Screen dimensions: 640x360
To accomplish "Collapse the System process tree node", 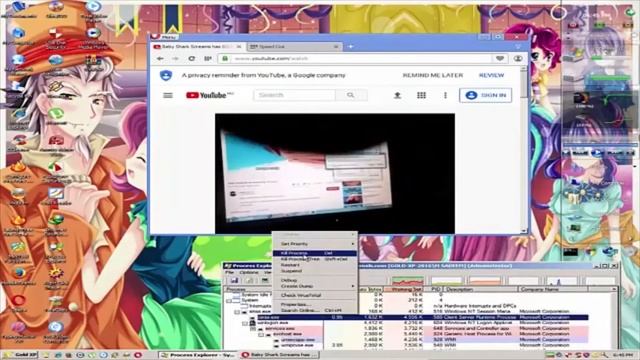I will tap(229, 300).
